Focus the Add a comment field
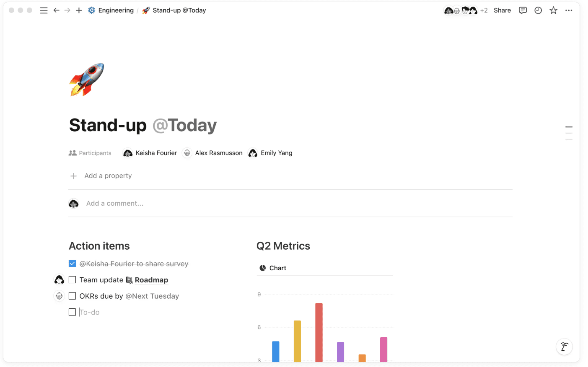Screen dimensions: 588x367 pos(115,204)
